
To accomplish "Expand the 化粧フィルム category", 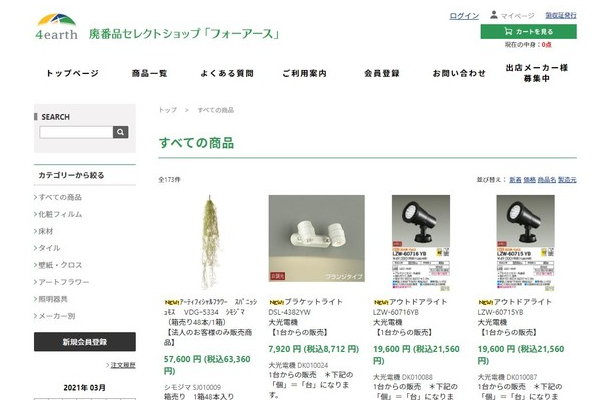I will pos(62,214).
